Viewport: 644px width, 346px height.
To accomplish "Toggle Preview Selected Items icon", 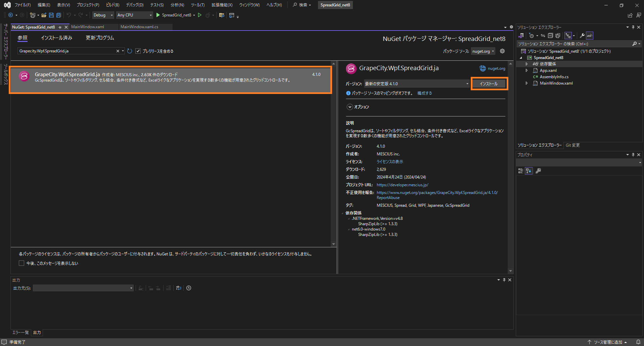I will (x=590, y=36).
